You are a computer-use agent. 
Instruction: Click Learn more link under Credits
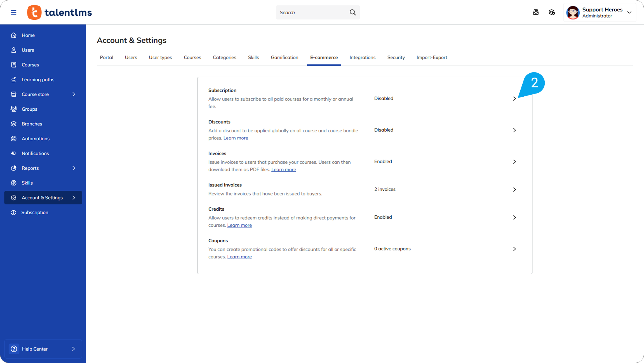pos(239,225)
